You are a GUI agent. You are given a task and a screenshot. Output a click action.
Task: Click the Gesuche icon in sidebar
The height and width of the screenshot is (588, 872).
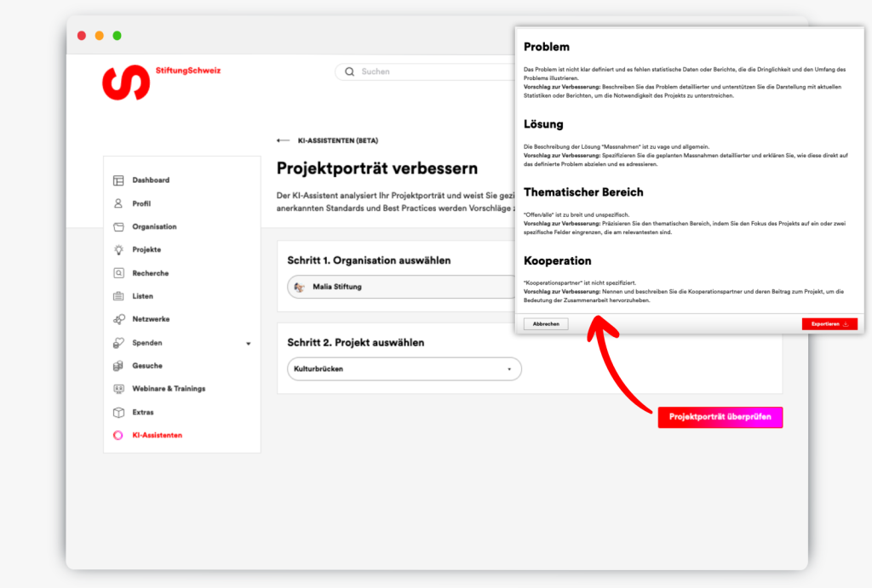[118, 366]
